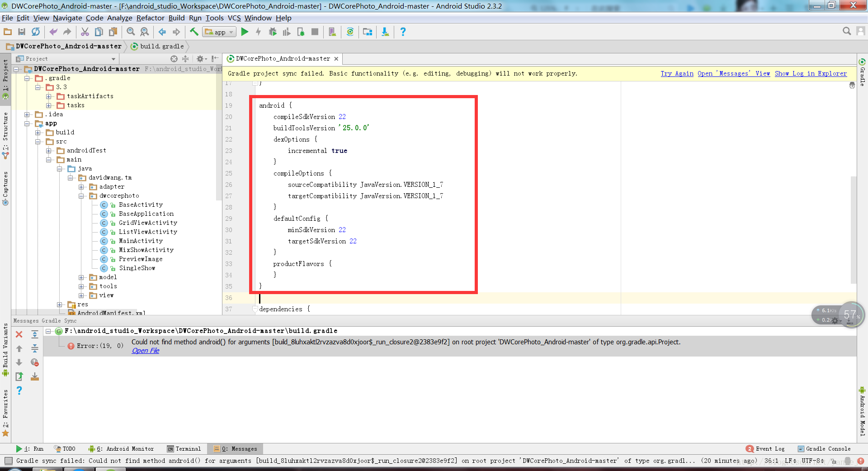Open the Refactor menu

click(x=150, y=18)
